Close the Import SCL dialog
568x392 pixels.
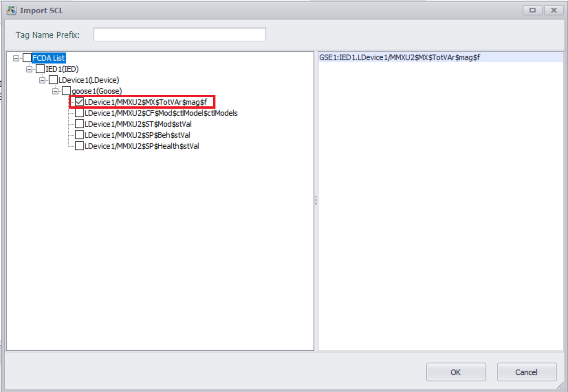click(554, 10)
